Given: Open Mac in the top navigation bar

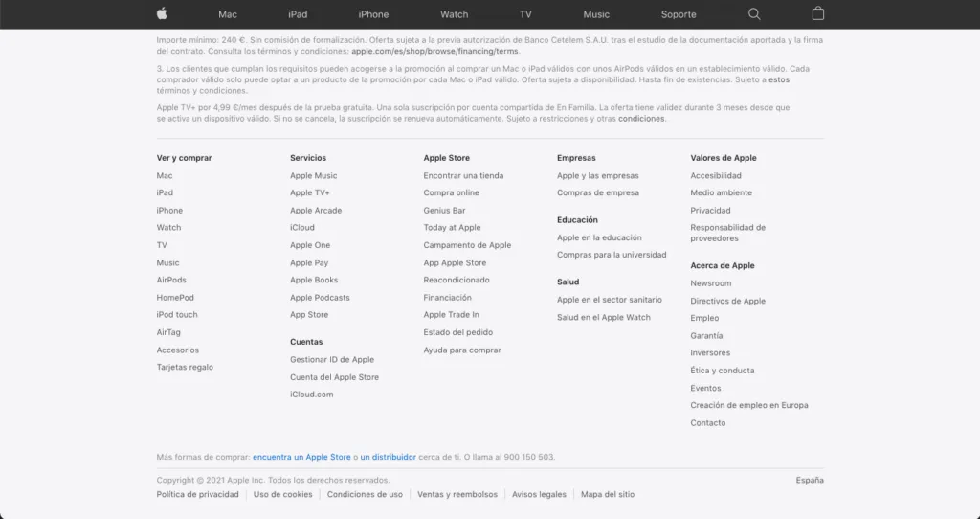Looking at the screenshot, I should pyautogui.click(x=228, y=14).
